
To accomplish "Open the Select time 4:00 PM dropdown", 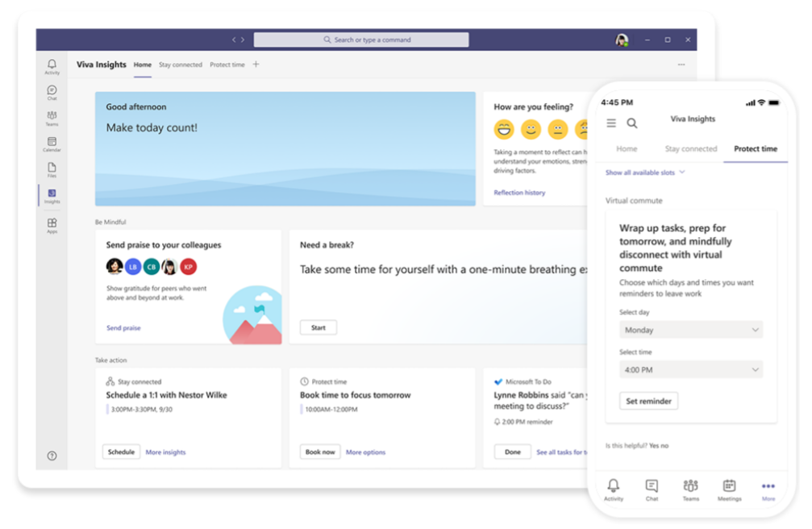I will [691, 369].
